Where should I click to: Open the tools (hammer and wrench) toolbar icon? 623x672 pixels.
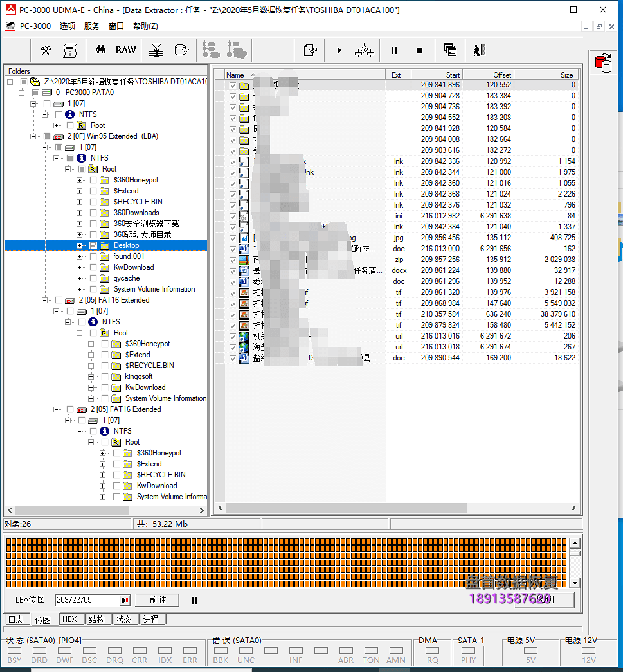pyautogui.click(x=46, y=51)
